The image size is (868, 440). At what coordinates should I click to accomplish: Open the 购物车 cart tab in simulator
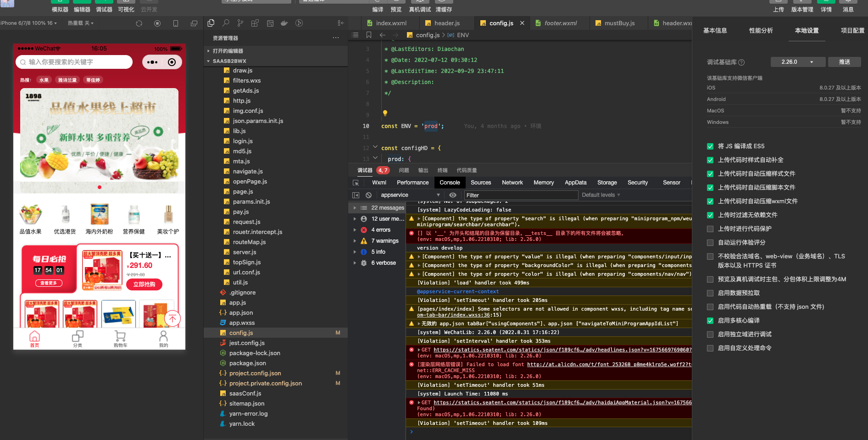tap(120, 339)
